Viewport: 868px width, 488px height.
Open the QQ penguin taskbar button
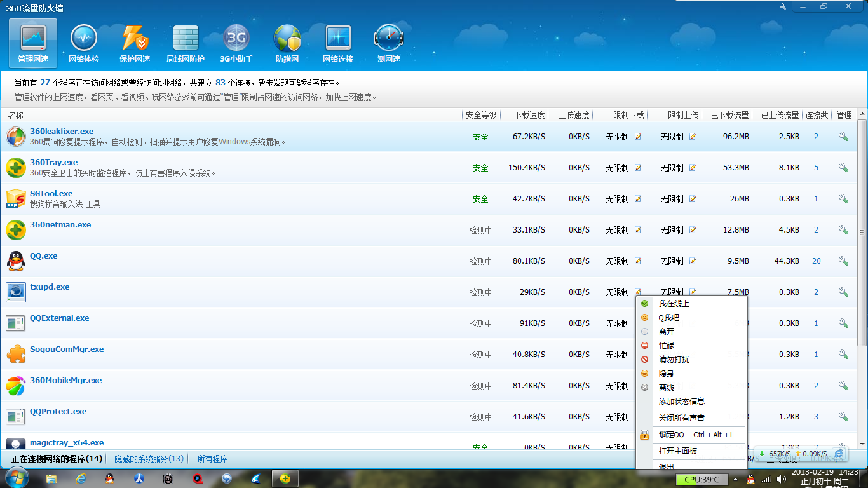(110, 478)
